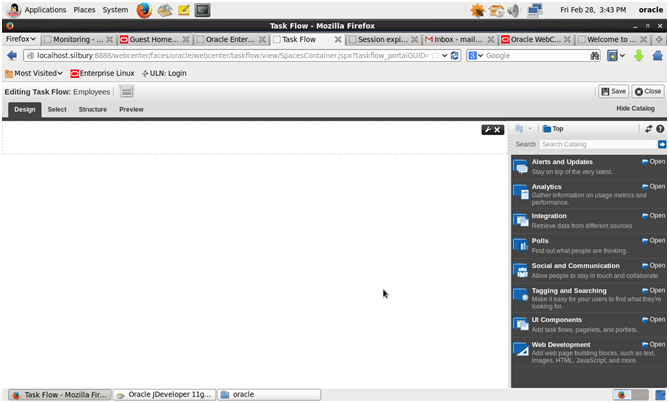Open the catalog help icon
Image resolution: width=669 pixels, height=403 pixels.
pos(660,129)
